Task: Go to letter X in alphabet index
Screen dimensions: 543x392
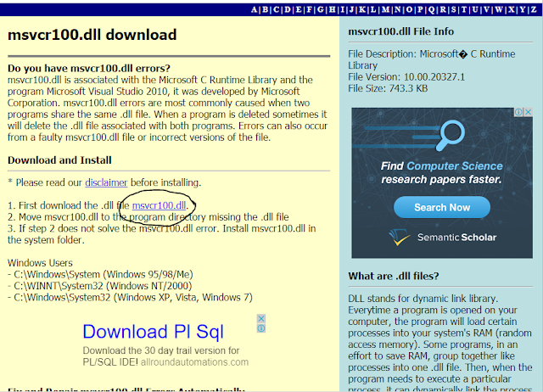Action: 511,9
